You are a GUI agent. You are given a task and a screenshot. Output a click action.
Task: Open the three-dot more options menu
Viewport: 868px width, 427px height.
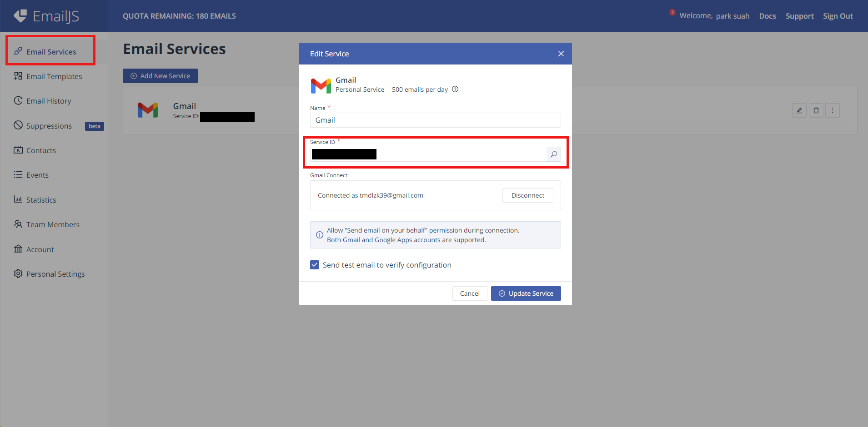[833, 110]
